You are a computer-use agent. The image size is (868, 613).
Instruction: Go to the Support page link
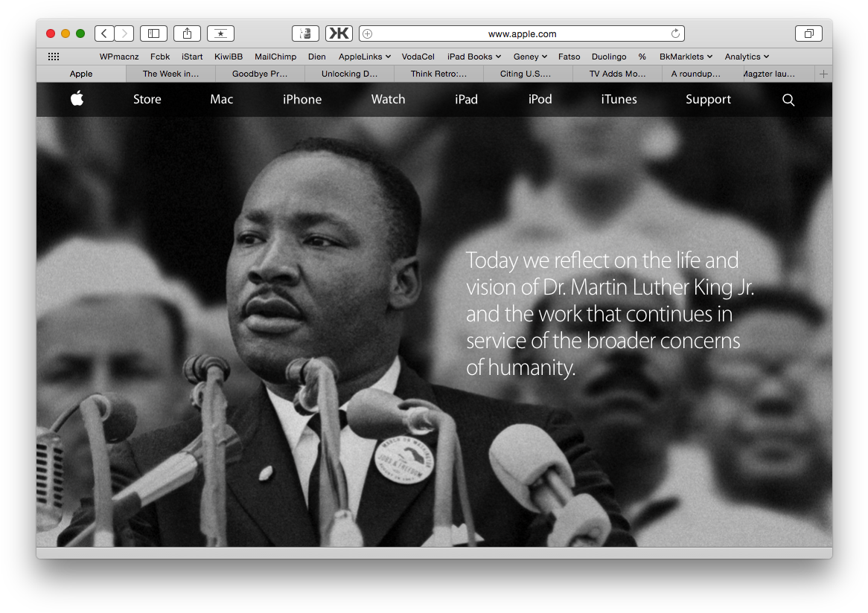point(708,100)
